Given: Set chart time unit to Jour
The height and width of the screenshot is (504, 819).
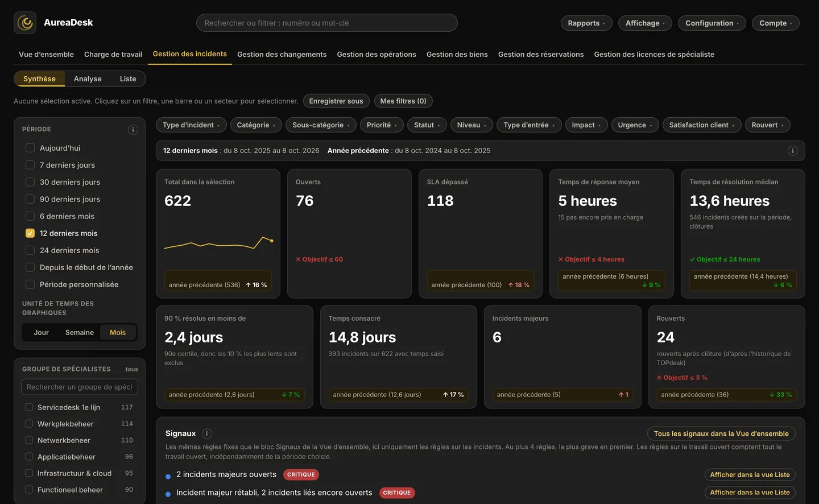Looking at the screenshot, I should click(x=42, y=333).
